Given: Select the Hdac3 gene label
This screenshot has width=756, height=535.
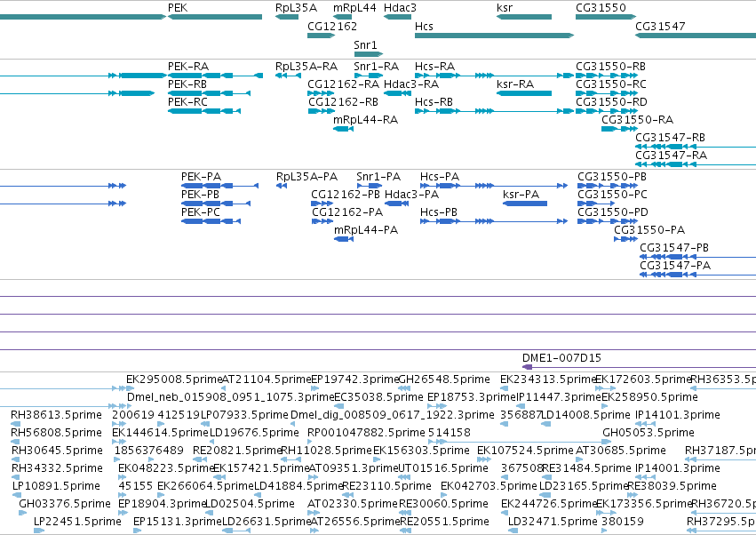Looking at the screenshot, I should [x=400, y=8].
